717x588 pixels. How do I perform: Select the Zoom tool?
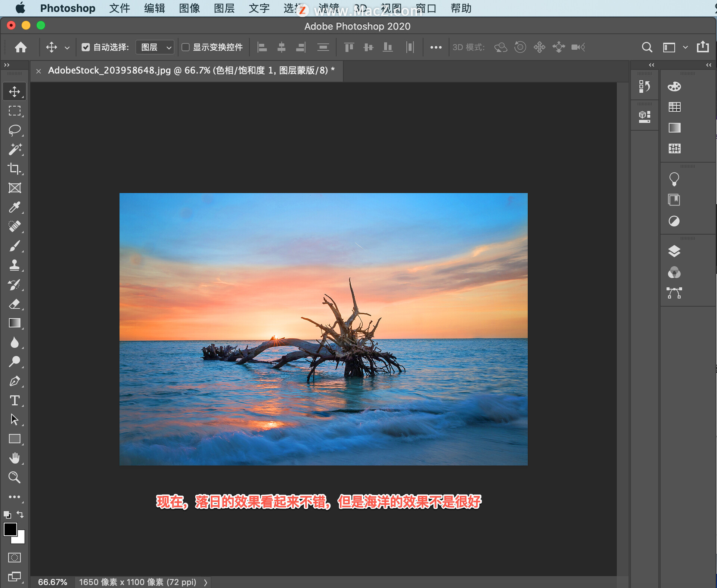[x=15, y=477]
